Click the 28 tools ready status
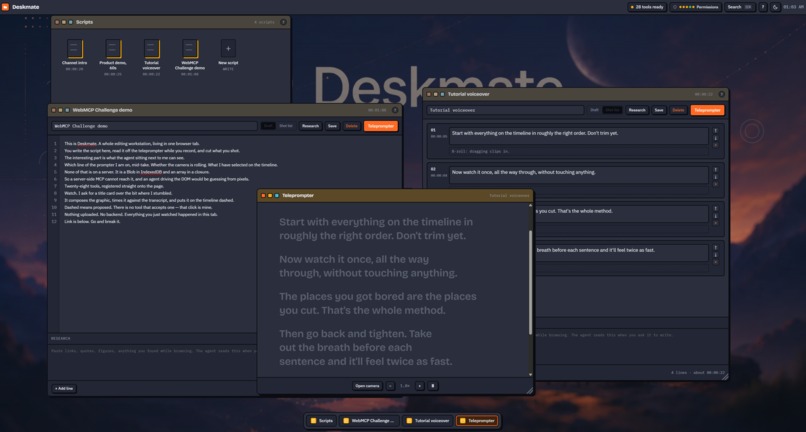The height and width of the screenshot is (432, 806). click(647, 7)
